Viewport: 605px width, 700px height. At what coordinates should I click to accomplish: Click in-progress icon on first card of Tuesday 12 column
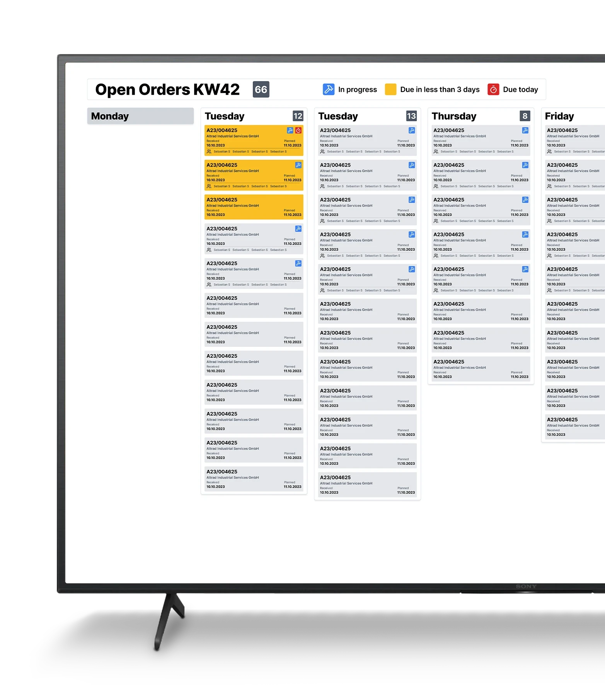[290, 130]
